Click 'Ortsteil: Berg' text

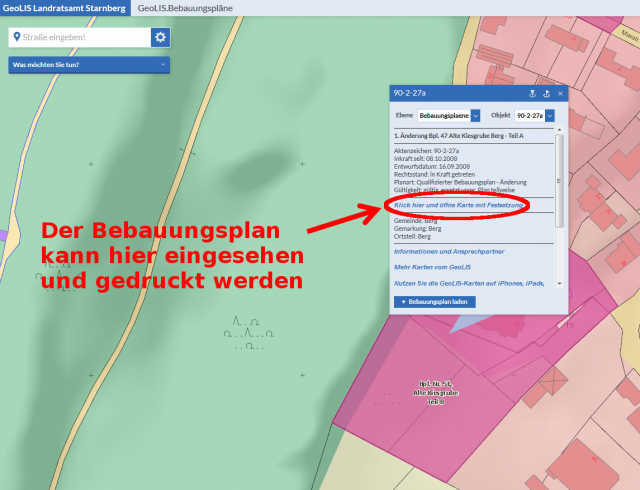click(412, 236)
